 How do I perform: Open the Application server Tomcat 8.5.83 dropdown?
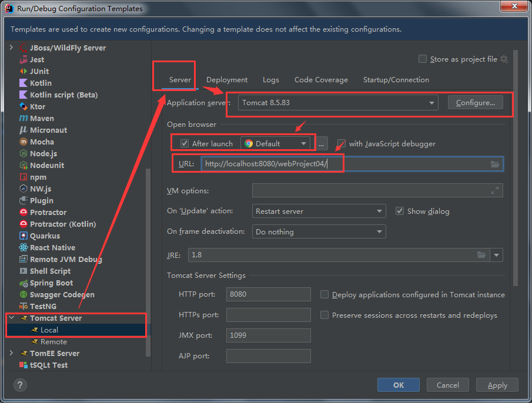[338, 103]
